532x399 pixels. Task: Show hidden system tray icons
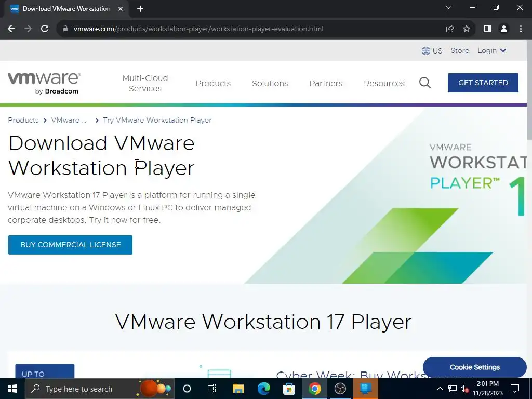[440, 389]
